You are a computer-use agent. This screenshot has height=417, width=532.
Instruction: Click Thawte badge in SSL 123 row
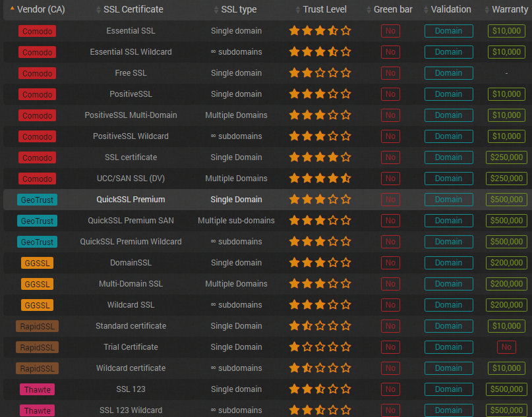click(x=38, y=389)
